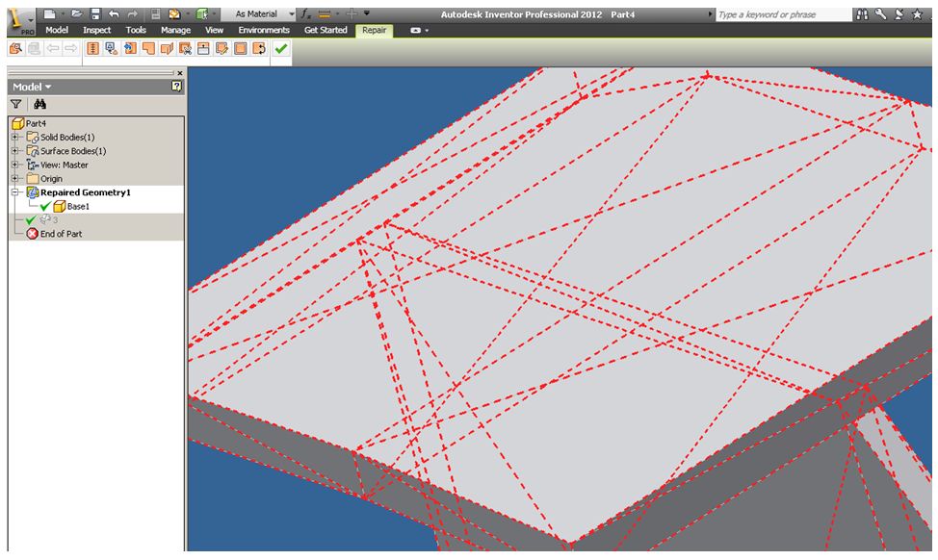Select the Repair ribbon tab

pos(374,30)
